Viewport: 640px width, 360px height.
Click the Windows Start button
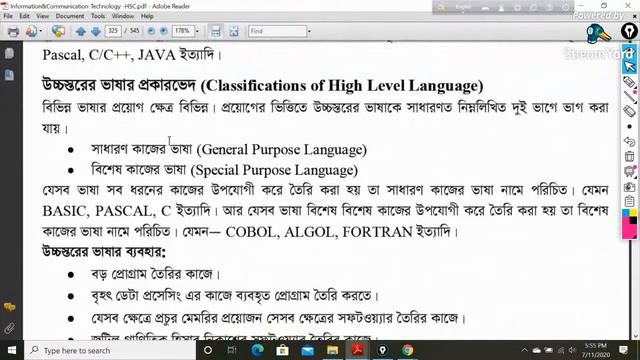click(x=11, y=350)
